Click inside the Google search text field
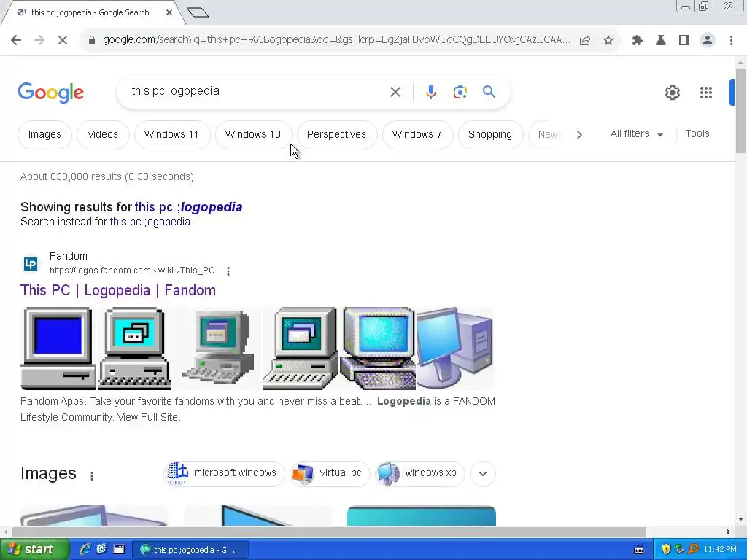The height and width of the screenshot is (560, 747). [x=258, y=91]
